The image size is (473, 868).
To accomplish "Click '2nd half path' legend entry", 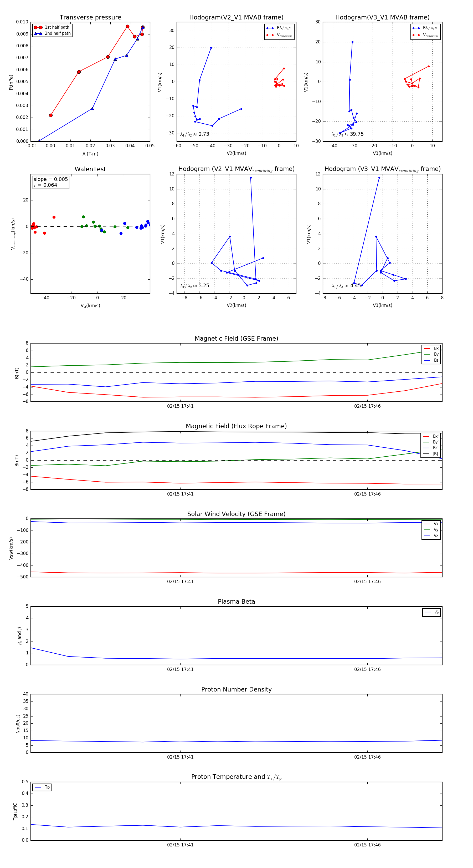I will 52,33.
